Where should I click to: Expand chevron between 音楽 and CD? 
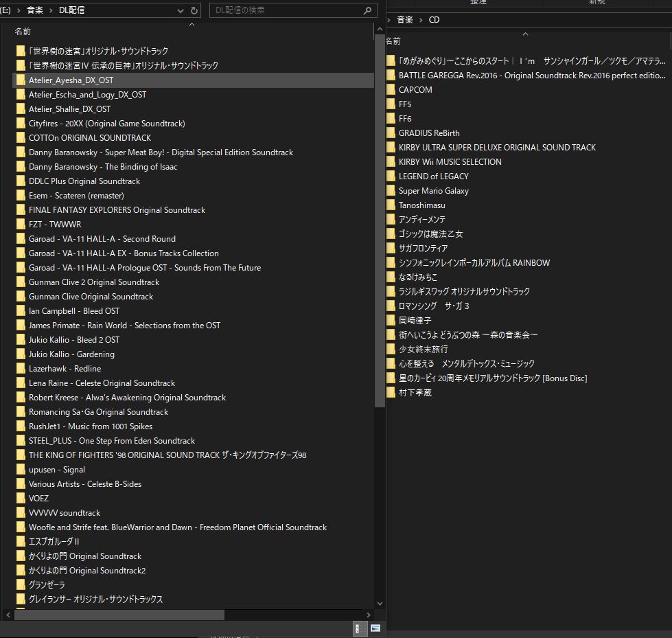(x=420, y=20)
